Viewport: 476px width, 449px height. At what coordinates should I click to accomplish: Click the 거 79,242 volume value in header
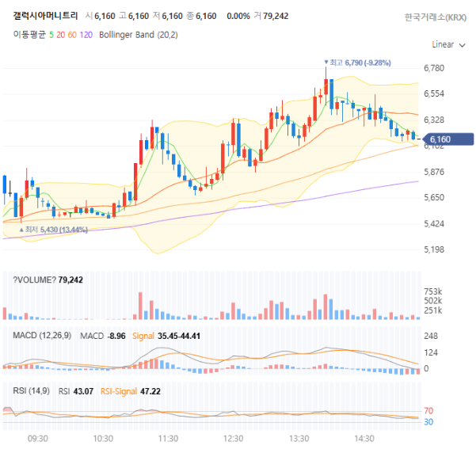tap(272, 16)
